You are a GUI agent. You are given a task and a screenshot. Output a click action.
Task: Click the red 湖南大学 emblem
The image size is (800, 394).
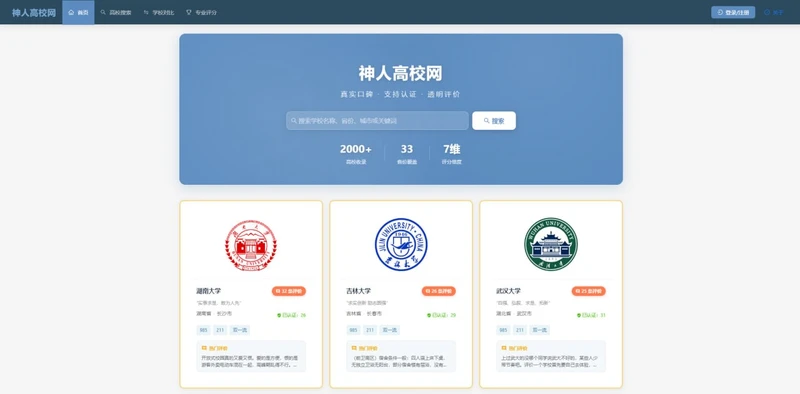pyautogui.click(x=251, y=245)
